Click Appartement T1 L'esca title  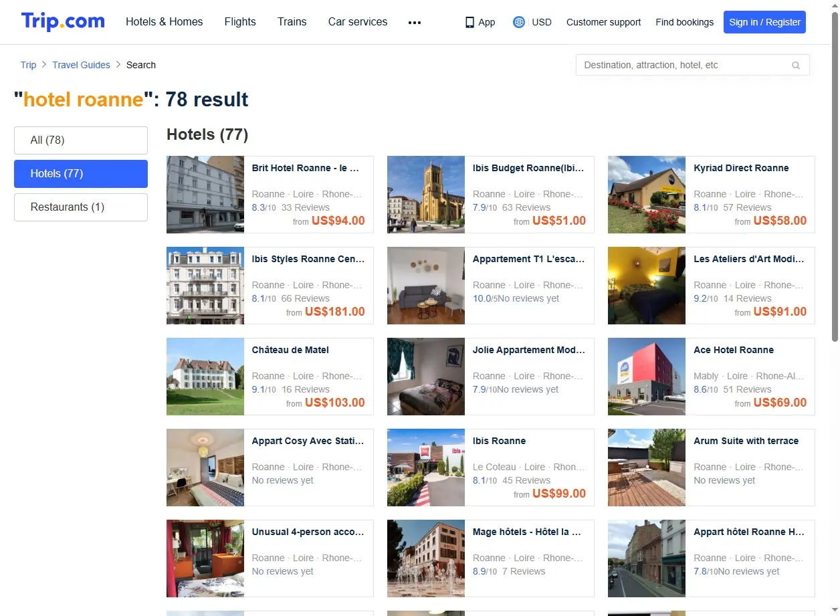(x=529, y=260)
